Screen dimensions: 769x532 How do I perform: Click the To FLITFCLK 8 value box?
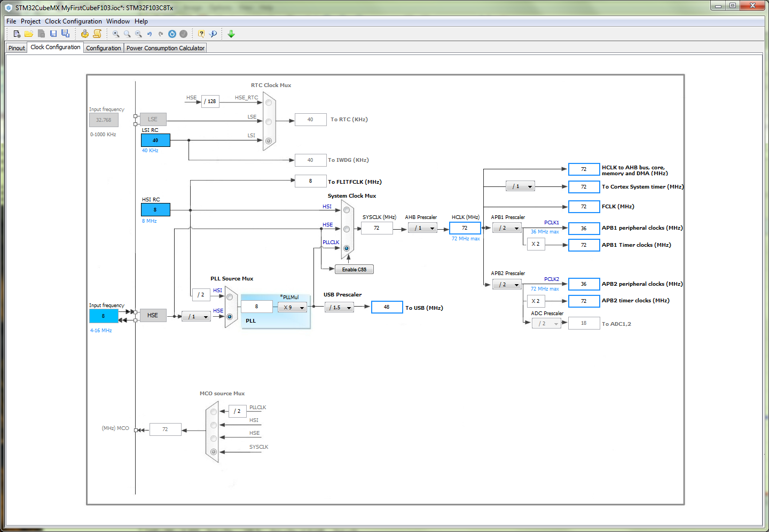(310, 181)
